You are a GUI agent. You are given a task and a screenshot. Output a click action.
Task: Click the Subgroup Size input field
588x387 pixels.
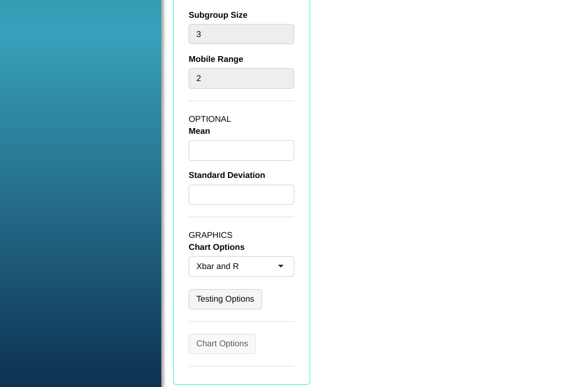pos(241,34)
